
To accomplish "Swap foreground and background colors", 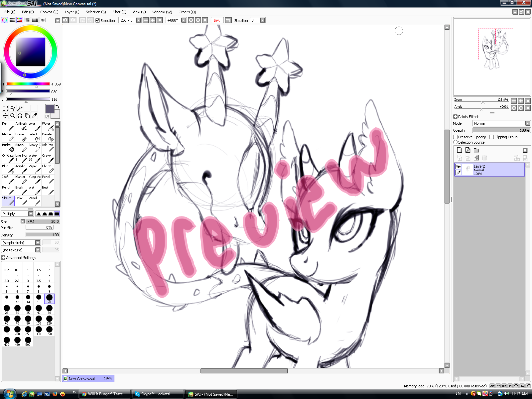I will (58, 107).
